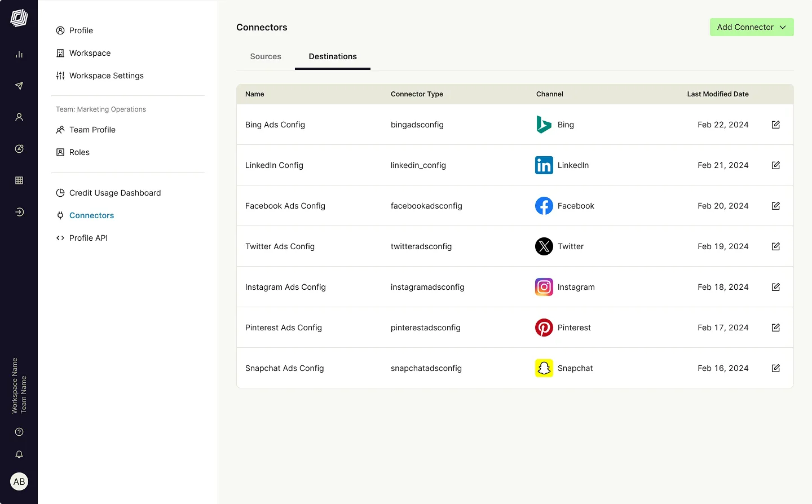This screenshot has height=504, width=812.
Task: Click the app logo at top left
Action: (x=19, y=18)
